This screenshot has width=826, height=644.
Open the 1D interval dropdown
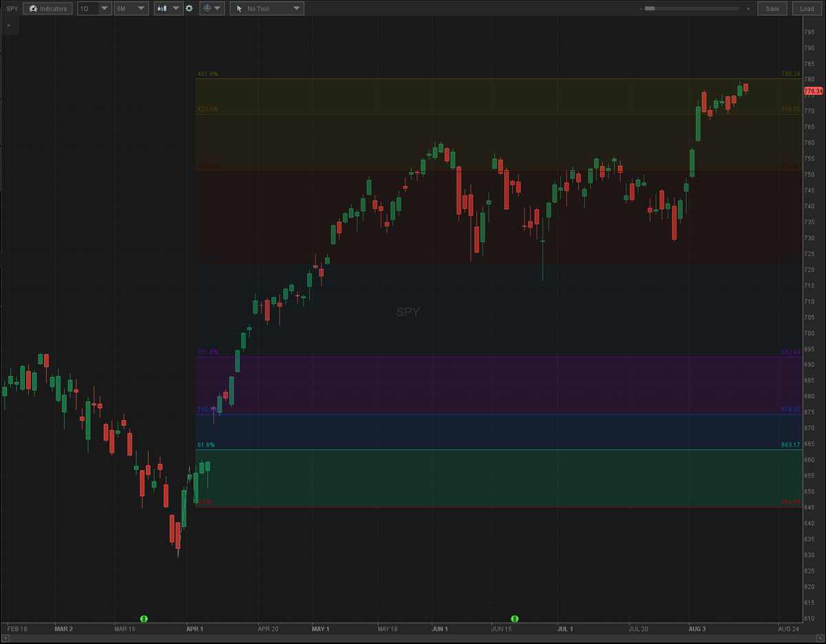pos(94,8)
